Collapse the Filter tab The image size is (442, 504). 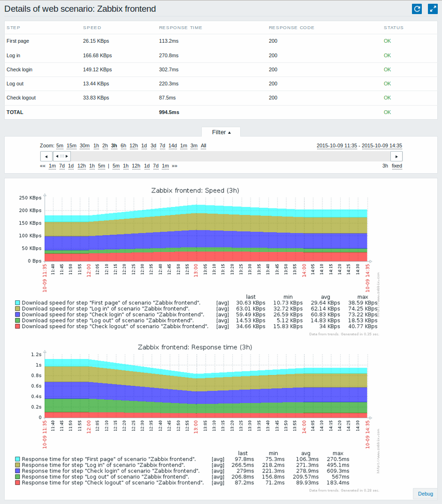(221, 132)
